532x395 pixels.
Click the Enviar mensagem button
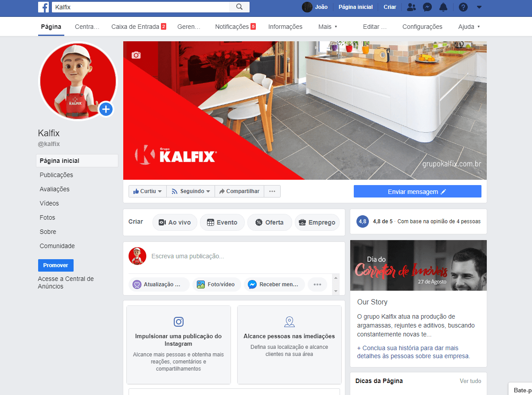pyautogui.click(x=417, y=192)
